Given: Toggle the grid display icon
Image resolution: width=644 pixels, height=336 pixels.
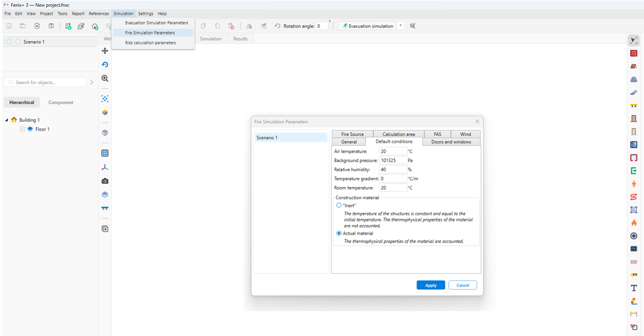Looking at the screenshot, I should point(105,153).
